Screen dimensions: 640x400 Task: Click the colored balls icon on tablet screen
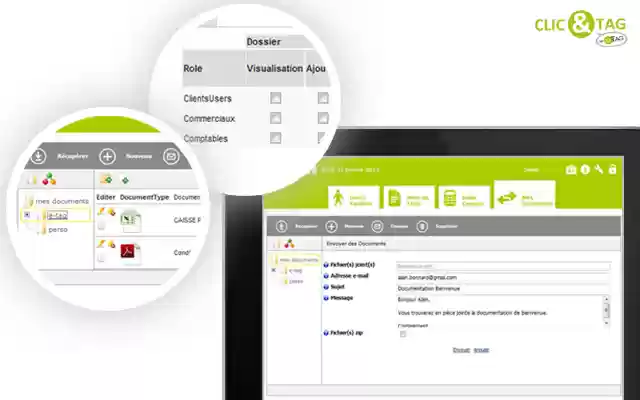[289, 244]
